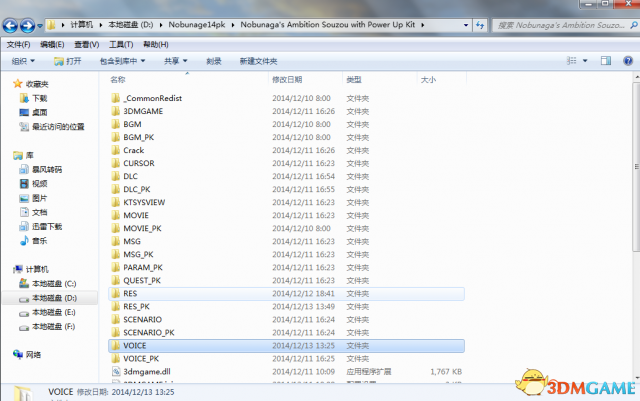Select 桌面 in the favorites list
The image size is (640, 401).
point(40,112)
